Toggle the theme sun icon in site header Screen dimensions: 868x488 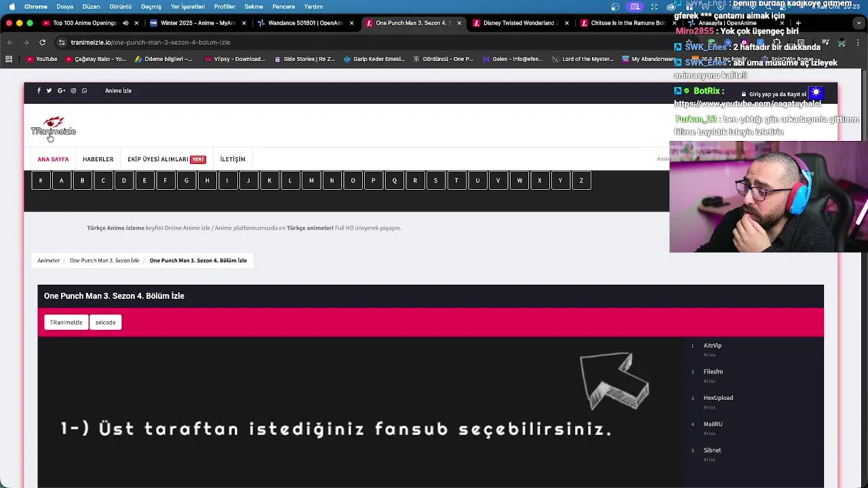816,93
